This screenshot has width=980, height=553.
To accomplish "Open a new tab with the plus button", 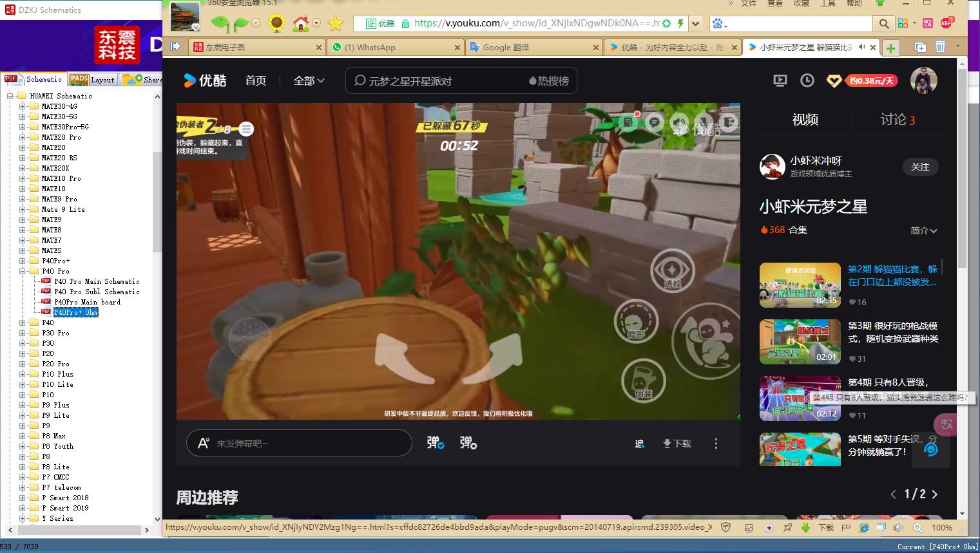I will (x=890, y=48).
